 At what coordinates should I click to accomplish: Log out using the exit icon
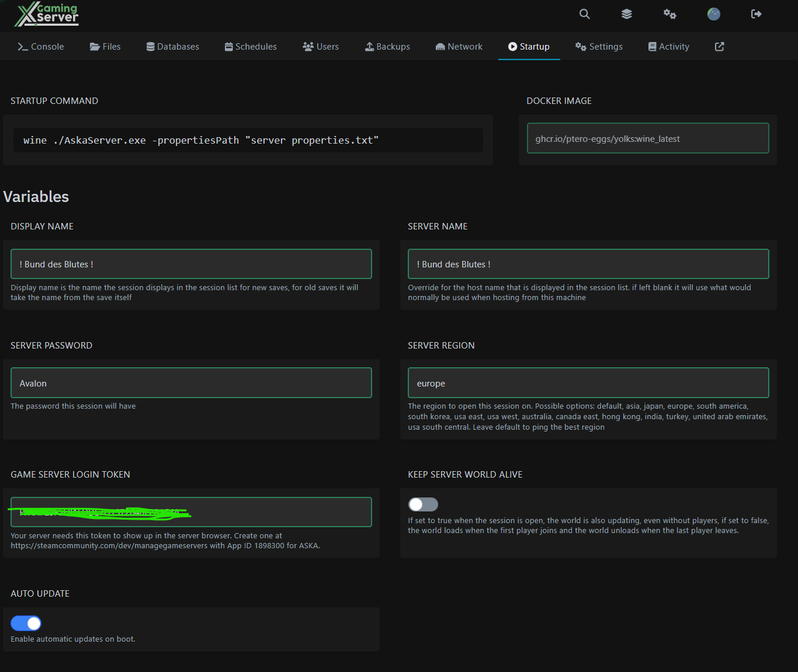756,14
